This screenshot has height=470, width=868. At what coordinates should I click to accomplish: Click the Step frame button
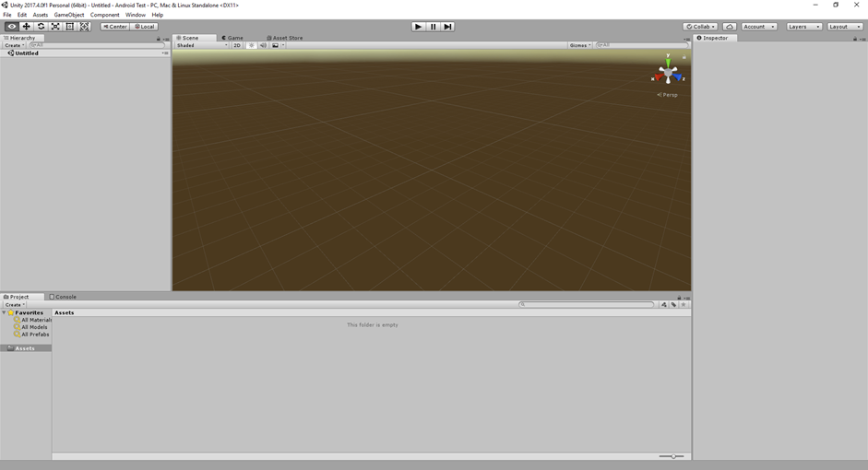(447, 27)
